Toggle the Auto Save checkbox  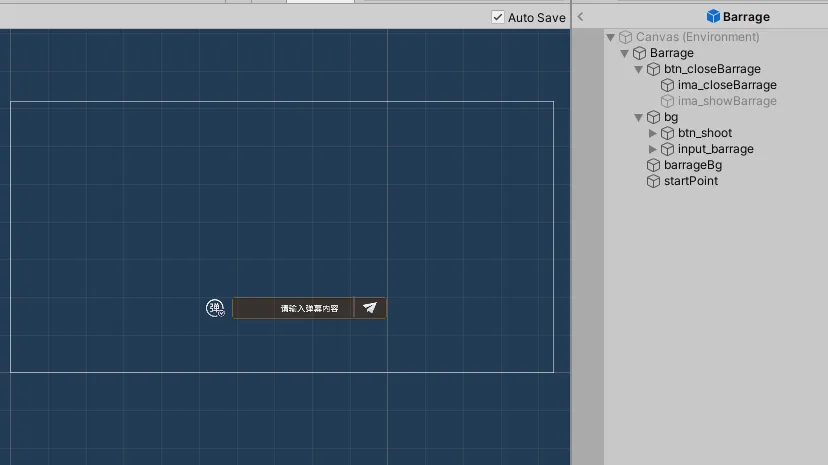click(x=497, y=17)
